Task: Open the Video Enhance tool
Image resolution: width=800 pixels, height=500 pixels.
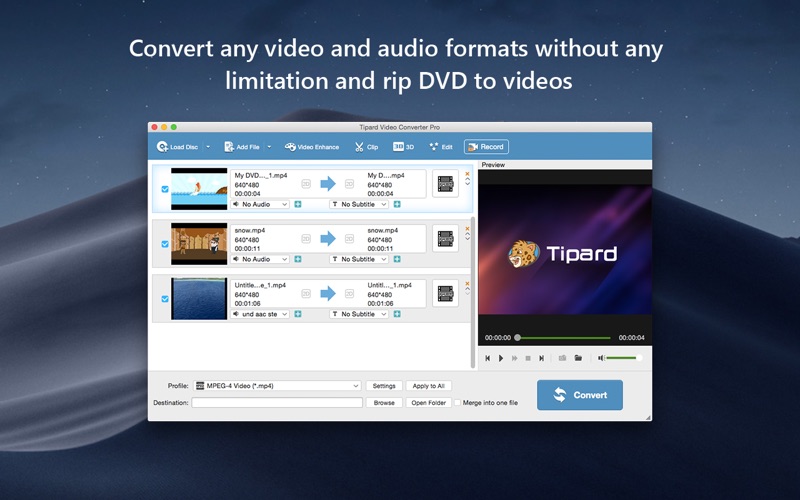Action: pos(312,147)
